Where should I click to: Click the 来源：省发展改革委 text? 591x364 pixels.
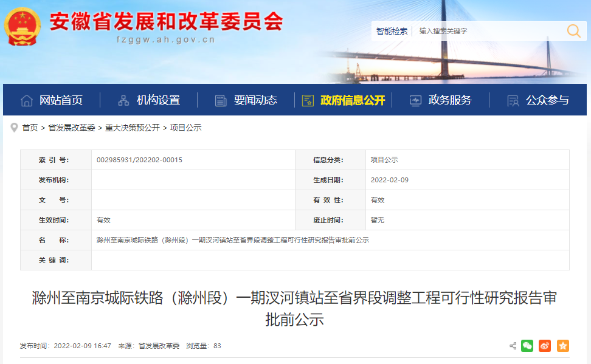pos(149,346)
